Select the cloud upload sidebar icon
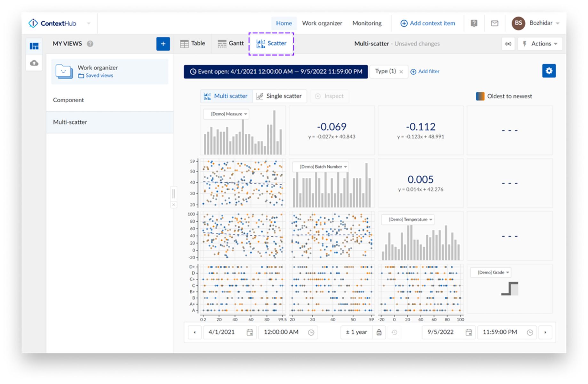 click(x=34, y=63)
